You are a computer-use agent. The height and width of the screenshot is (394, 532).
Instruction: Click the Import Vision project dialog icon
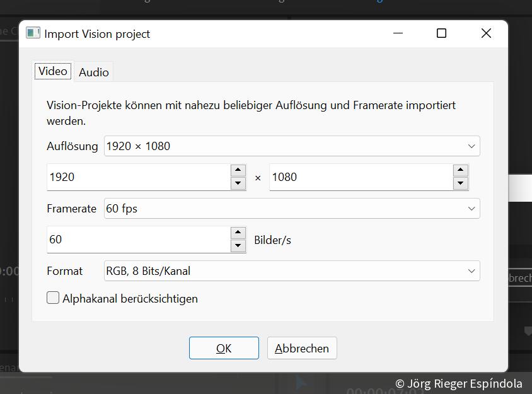(x=32, y=32)
